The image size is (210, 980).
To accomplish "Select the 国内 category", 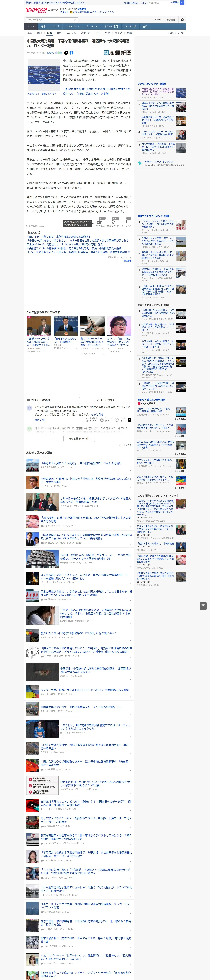I will point(40,33).
